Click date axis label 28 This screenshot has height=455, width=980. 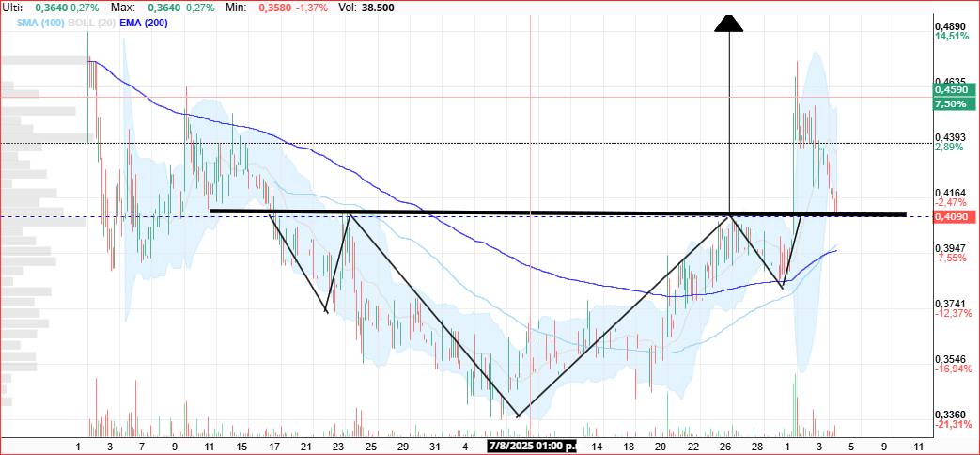click(757, 447)
